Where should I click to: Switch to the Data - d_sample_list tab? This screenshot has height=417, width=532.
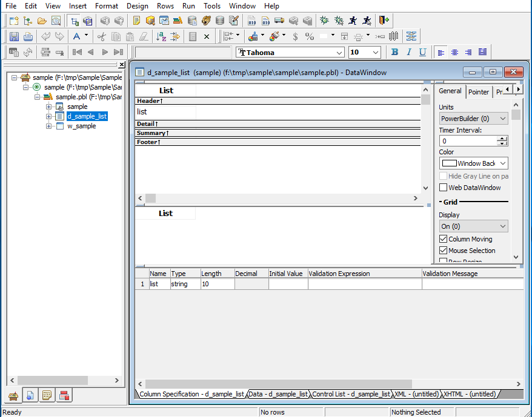(278, 394)
